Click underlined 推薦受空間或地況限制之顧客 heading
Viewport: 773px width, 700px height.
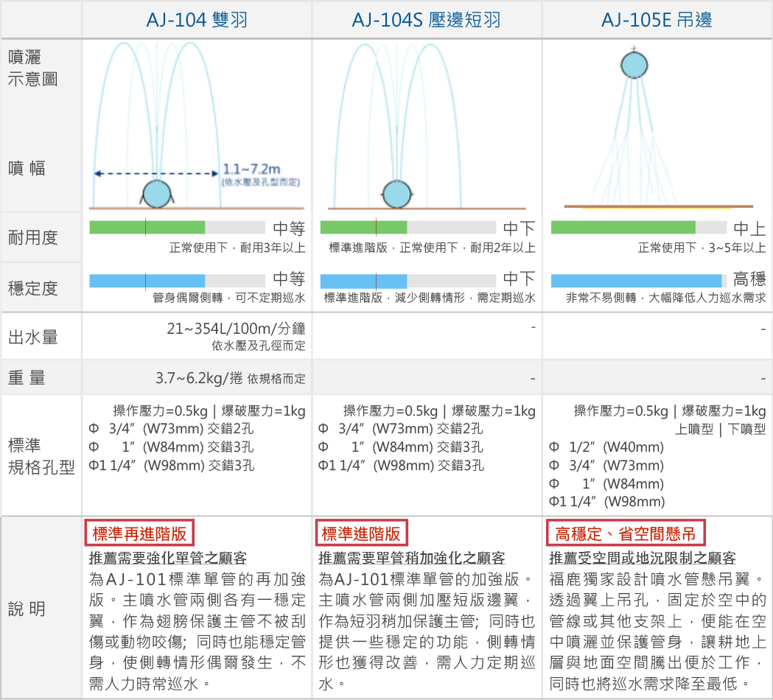click(643, 558)
